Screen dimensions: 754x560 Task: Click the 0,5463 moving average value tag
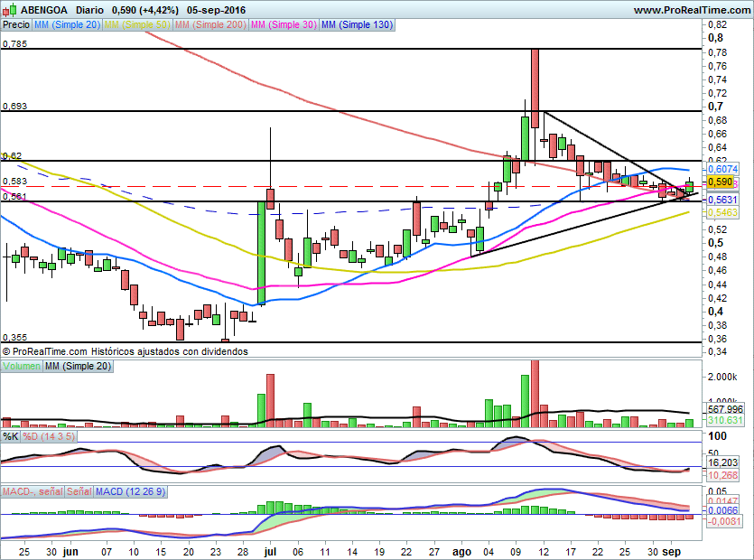(x=722, y=212)
